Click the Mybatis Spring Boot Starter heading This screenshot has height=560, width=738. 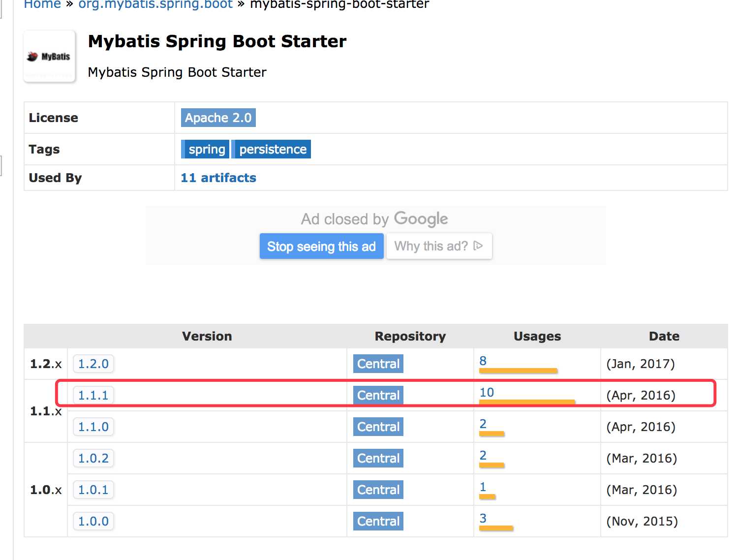pos(217,41)
